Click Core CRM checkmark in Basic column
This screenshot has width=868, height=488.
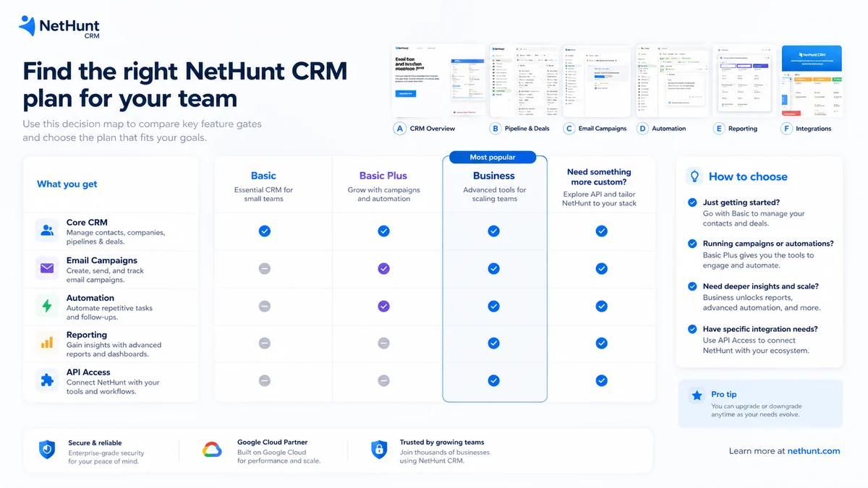pyautogui.click(x=265, y=231)
